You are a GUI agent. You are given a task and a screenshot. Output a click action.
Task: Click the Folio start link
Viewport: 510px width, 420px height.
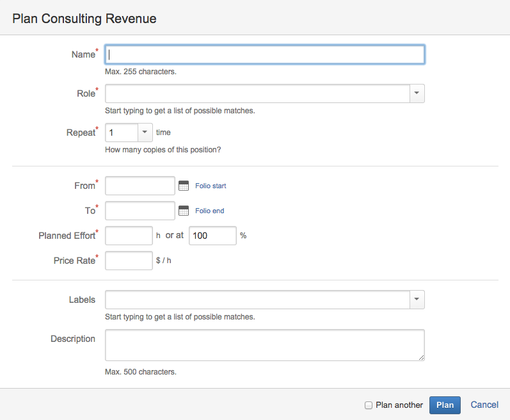click(211, 186)
